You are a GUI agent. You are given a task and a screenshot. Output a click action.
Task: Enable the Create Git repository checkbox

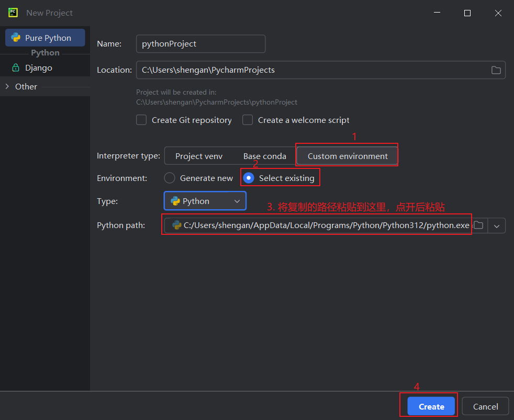point(141,120)
